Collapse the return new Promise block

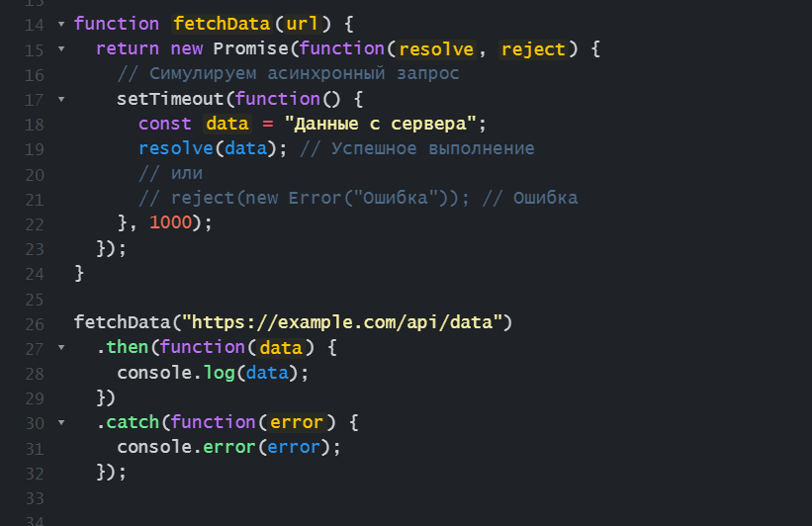tap(61, 48)
